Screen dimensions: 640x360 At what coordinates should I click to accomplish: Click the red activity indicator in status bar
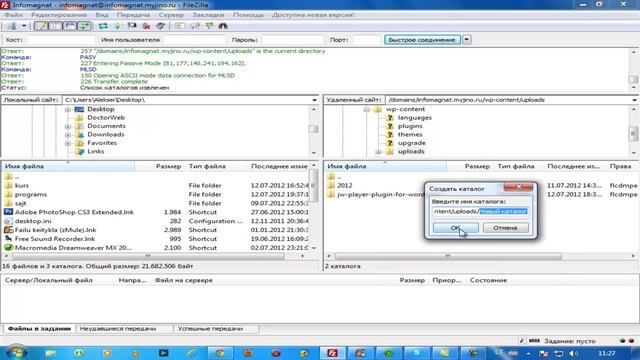(631, 341)
